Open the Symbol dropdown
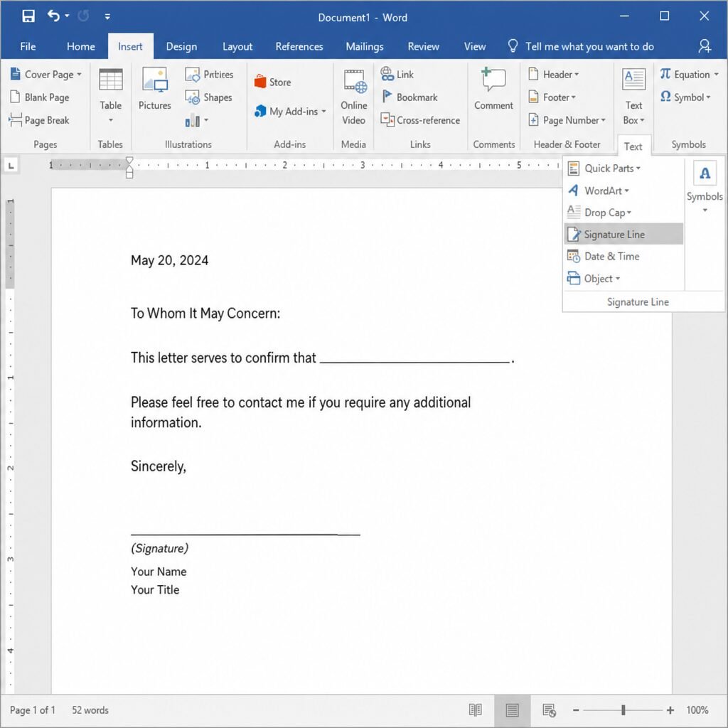728x728 pixels. (x=685, y=97)
